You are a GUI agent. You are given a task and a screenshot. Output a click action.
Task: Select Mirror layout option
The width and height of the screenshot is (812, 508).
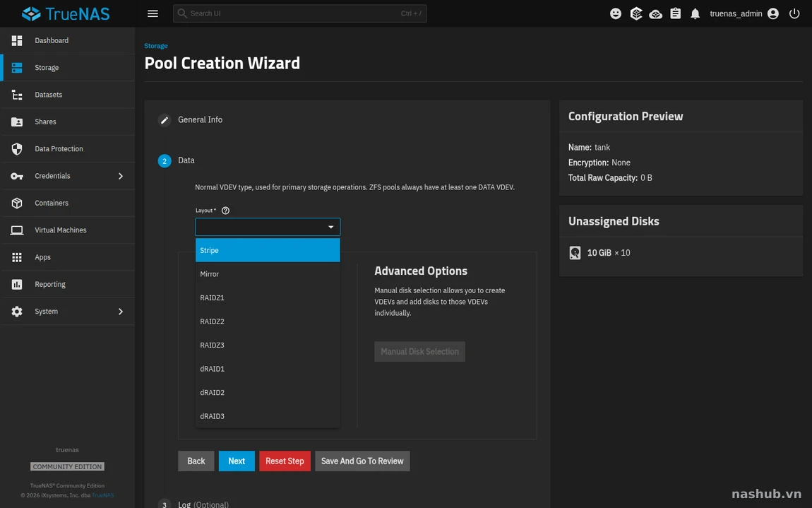[x=268, y=274]
